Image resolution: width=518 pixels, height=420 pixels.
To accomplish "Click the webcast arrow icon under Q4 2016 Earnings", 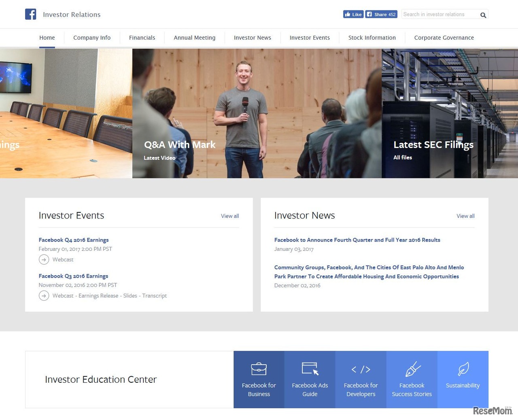I will tap(44, 259).
